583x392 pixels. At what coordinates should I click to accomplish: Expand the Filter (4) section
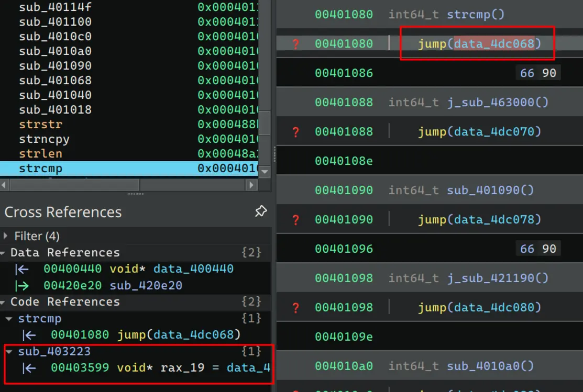[x=6, y=236]
